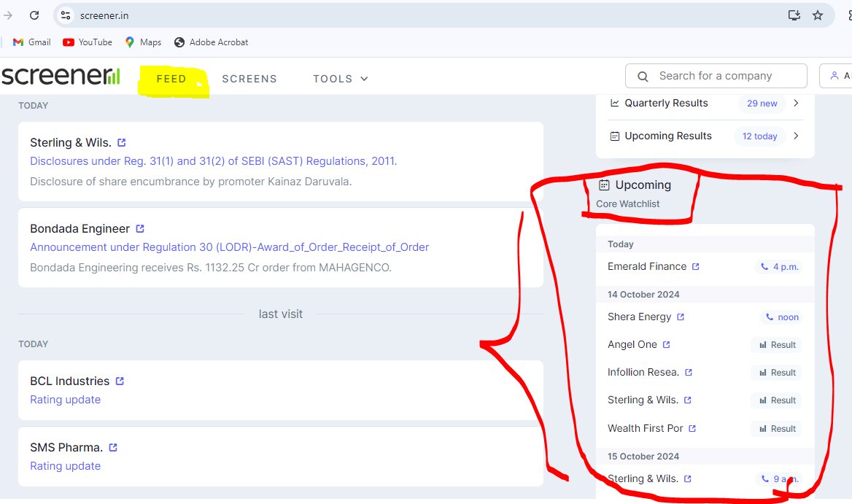Expand Upcoming Results chevron
The image size is (852, 504).
point(796,136)
